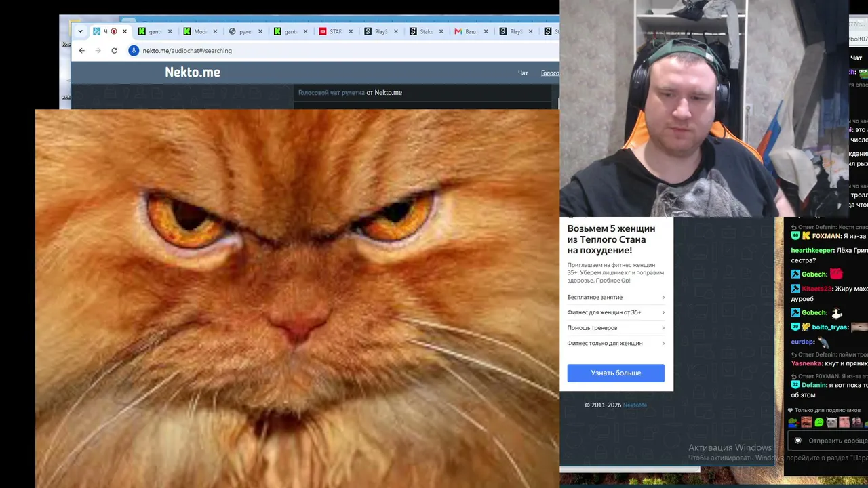The image size is (868, 488).
Task: Pick the green frog subscriber emote
Action: pos(793,422)
